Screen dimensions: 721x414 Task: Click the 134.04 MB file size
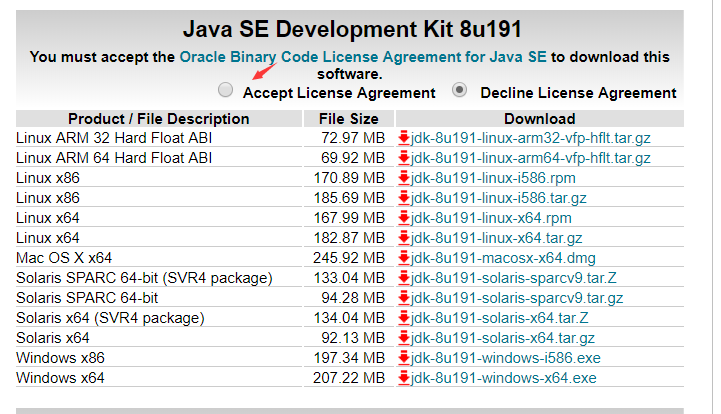click(349, 318)
